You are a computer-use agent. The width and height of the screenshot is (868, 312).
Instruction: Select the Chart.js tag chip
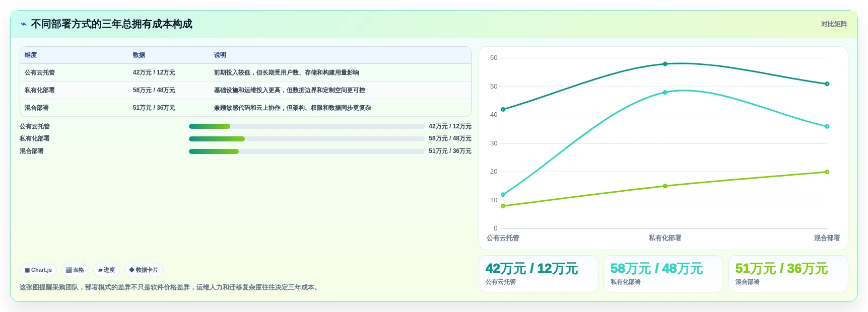[38, 270]
